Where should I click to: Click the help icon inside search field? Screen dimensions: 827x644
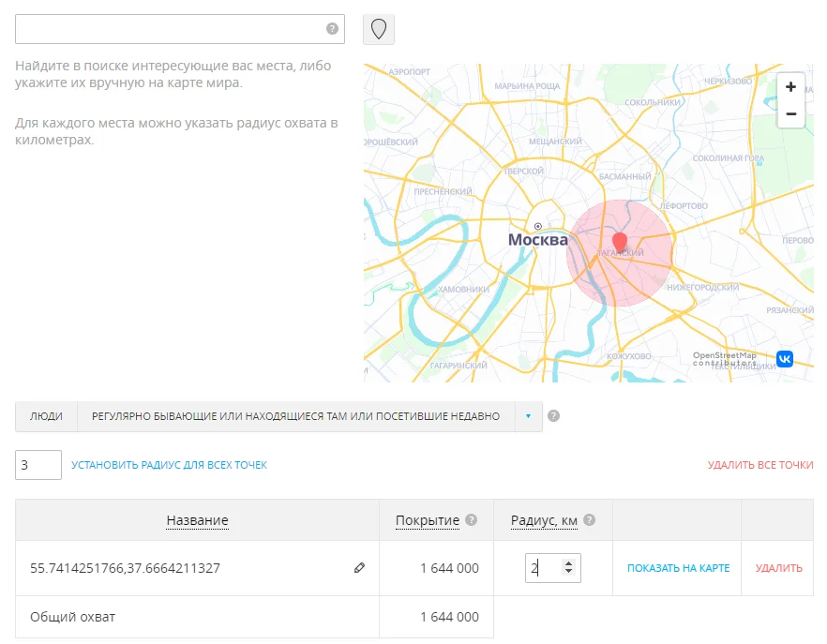pos(332,29)
